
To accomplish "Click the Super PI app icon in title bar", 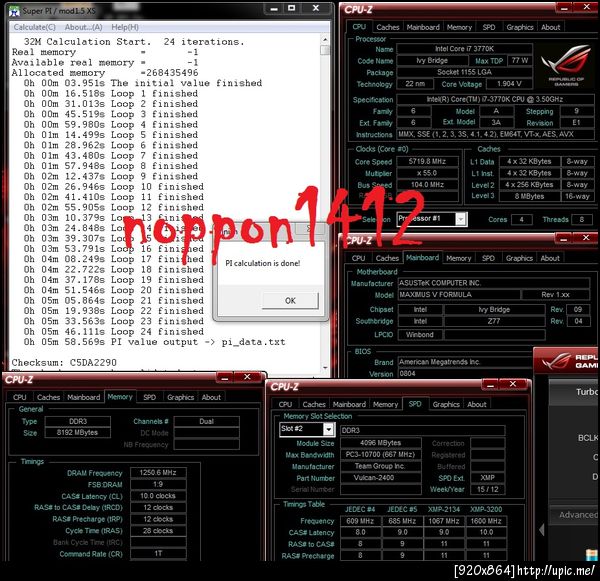I will (15, 11).
